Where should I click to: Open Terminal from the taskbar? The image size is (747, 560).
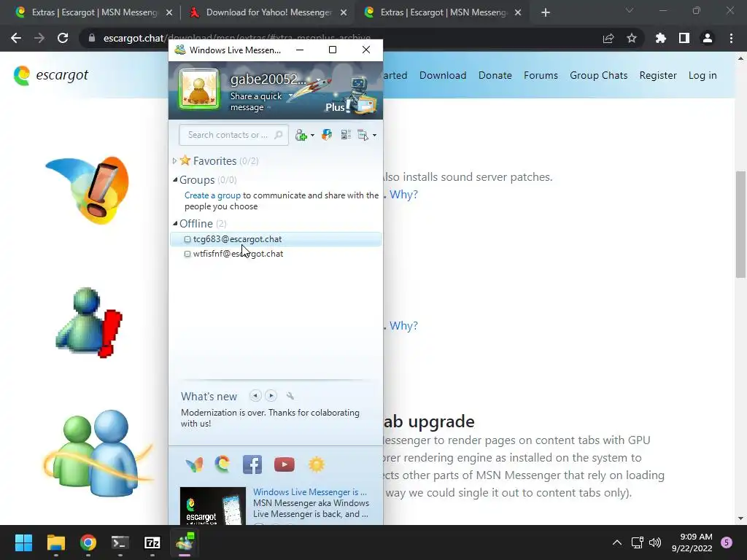(x=120, y=542)
